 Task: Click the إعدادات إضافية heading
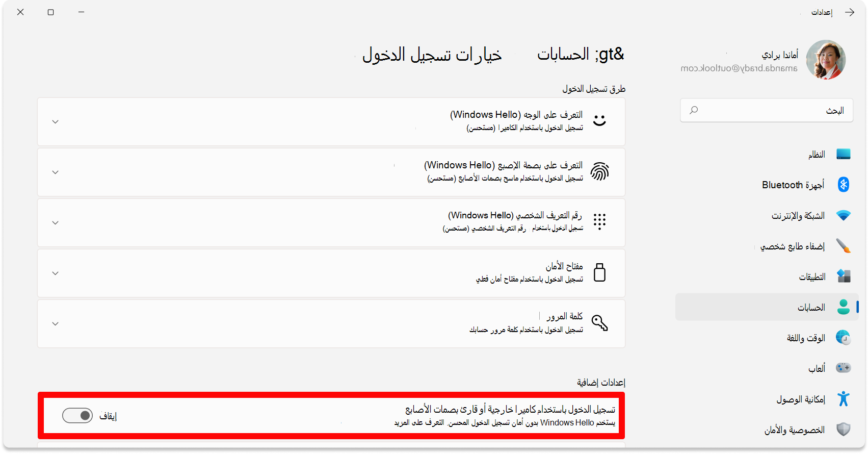coord(601,382)
